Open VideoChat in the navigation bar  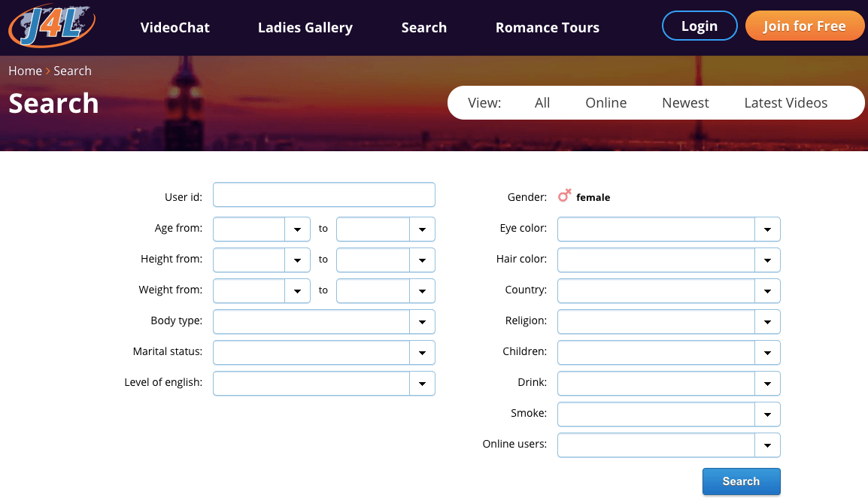point(175,28)
